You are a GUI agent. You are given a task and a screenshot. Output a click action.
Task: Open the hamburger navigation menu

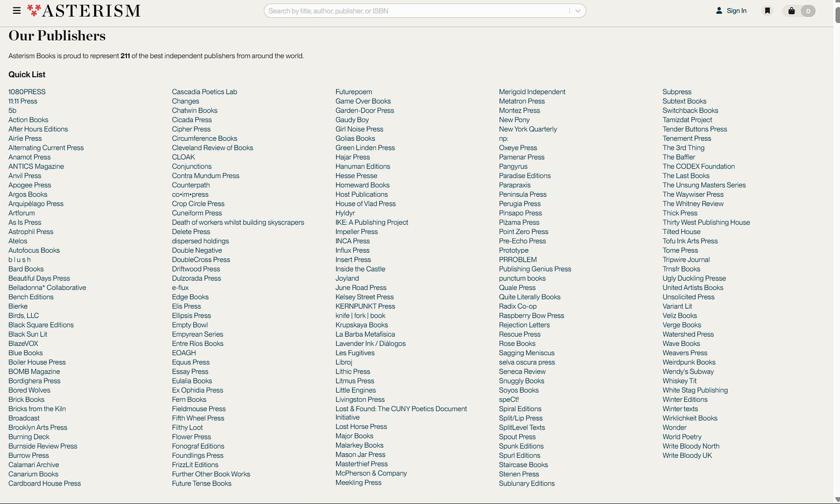click(x=16, y=10)
